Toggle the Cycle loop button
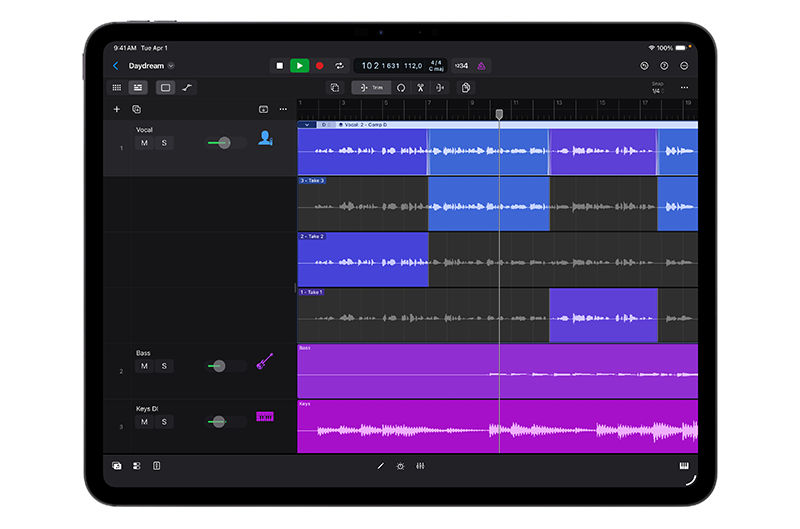Viewport: 800px width, 529px height. (339, 66)
